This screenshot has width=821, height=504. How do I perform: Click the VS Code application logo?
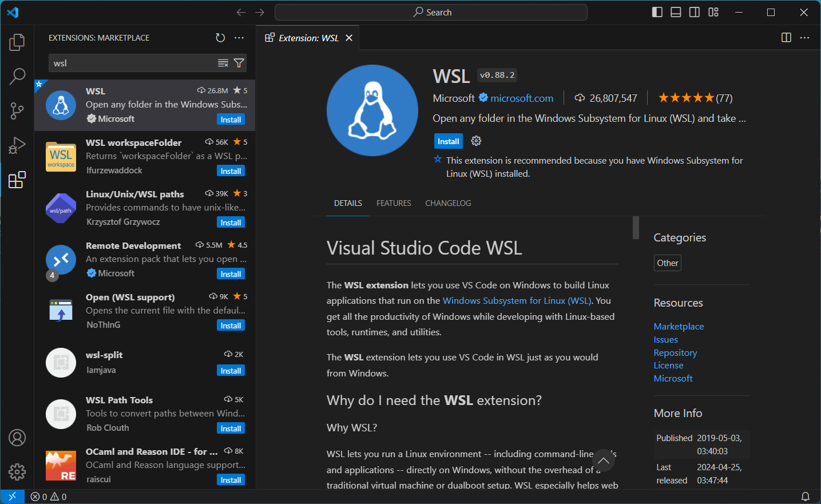coord(13,12)
